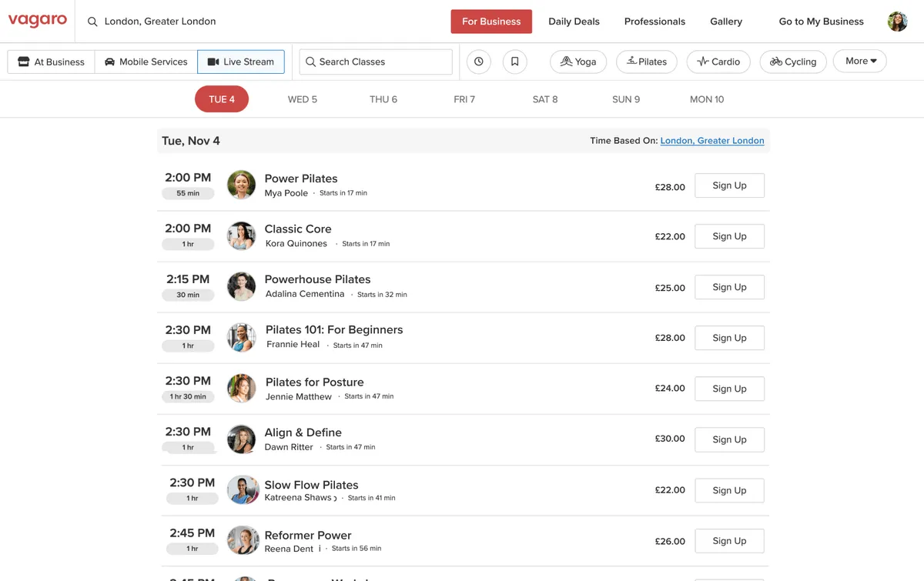Sign up for Classic Core class
The width and height of the screenshot is (924, 581).
729,236
